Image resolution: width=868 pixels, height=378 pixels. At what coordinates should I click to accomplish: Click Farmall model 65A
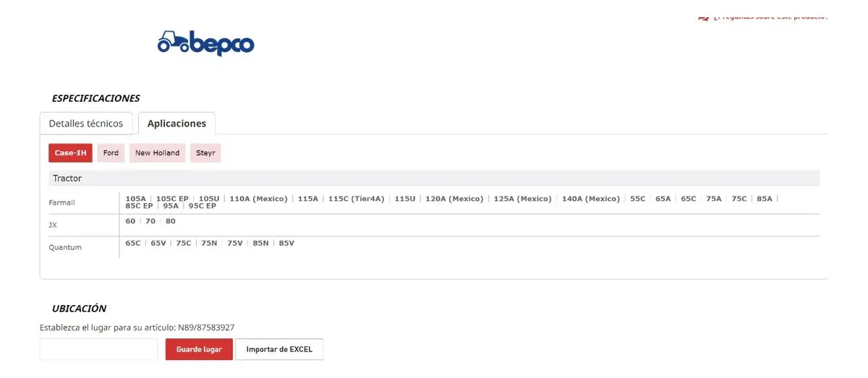[x=663, y=199]
